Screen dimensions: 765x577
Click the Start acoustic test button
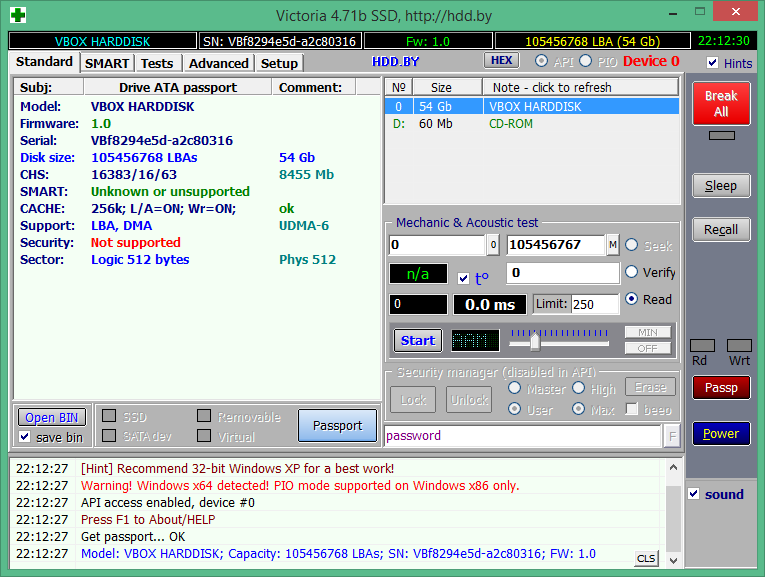[x=418, y=340]
